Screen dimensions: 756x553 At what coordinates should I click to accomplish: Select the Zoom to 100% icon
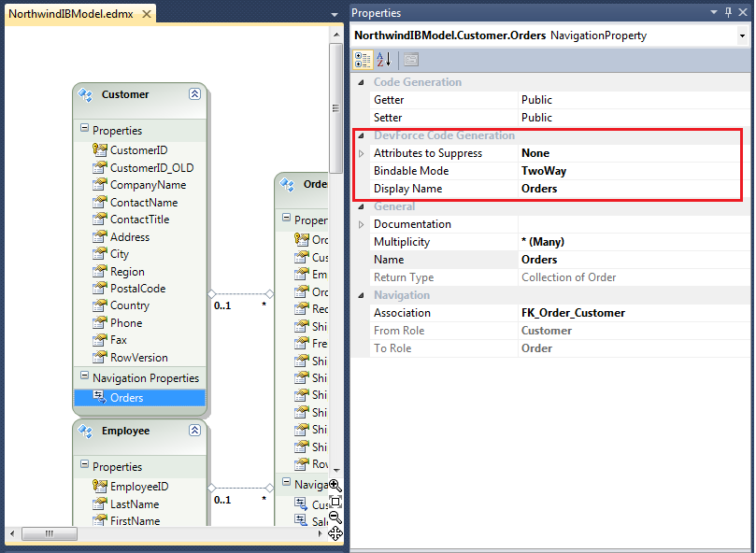pyautogui.click(x=335, y=502)
